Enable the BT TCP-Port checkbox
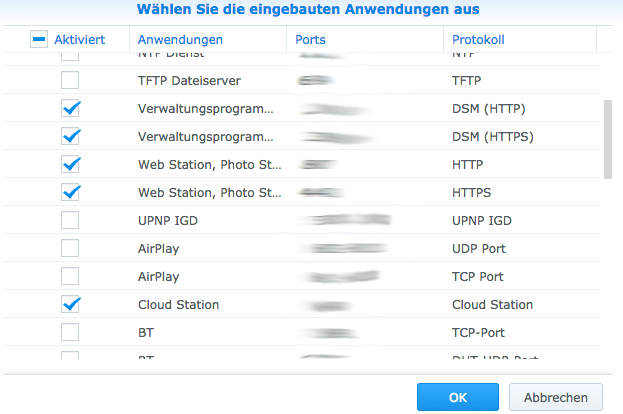 70,332
